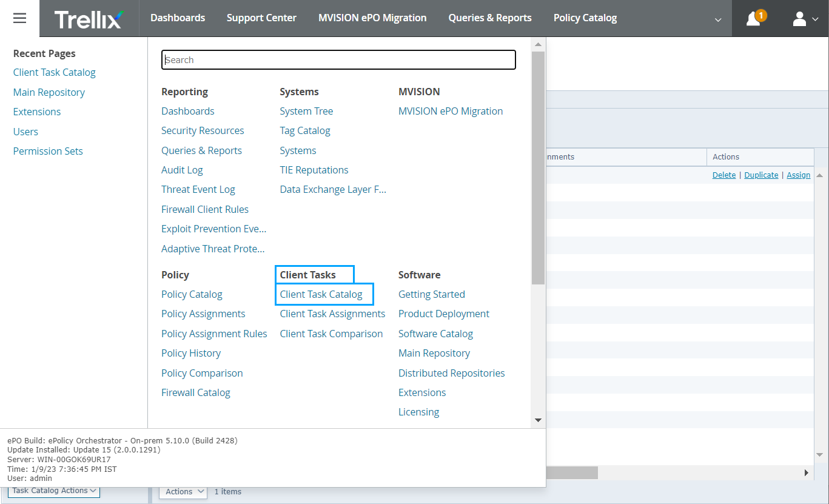Open System Tree under Systems
This screenshot has width=829, height=504.
coord(306,111)
